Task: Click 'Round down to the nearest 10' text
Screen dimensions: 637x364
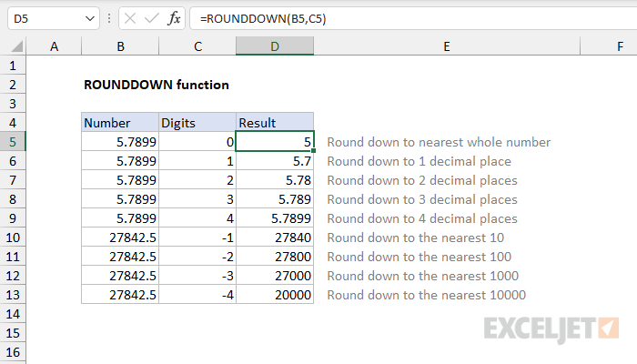Action: pos(416,238)
